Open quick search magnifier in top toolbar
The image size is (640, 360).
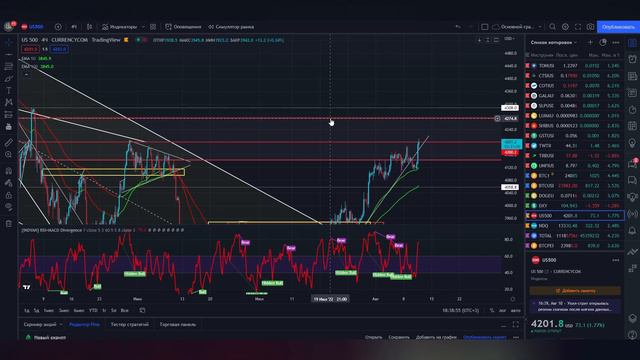click(x=552, y=27)
